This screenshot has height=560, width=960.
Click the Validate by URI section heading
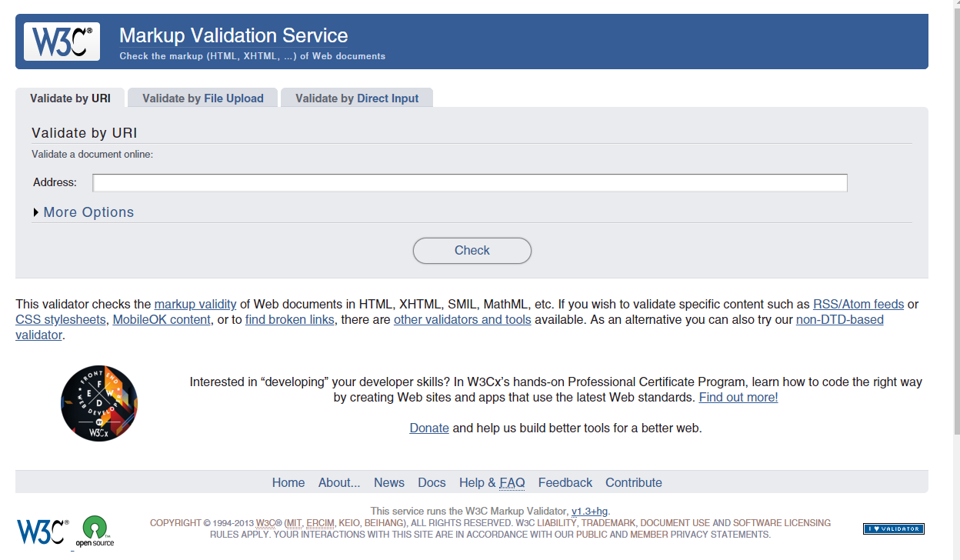coord(85,133)
